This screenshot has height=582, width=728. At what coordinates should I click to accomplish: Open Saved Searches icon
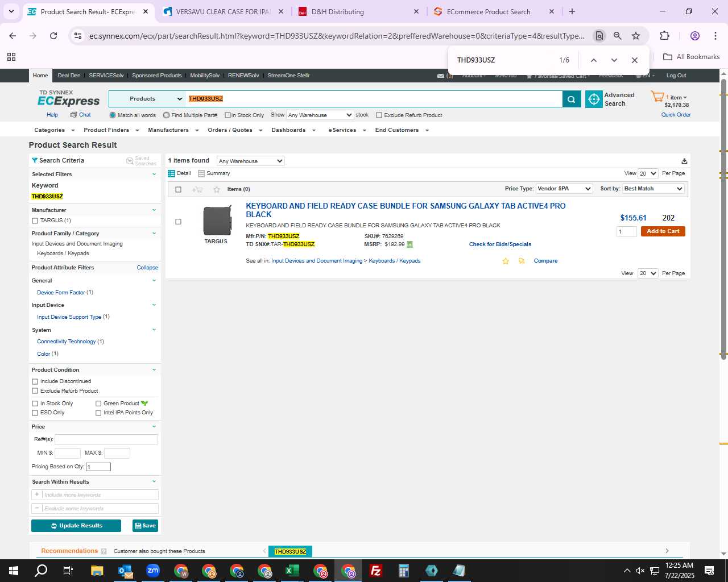click(130, 161)
